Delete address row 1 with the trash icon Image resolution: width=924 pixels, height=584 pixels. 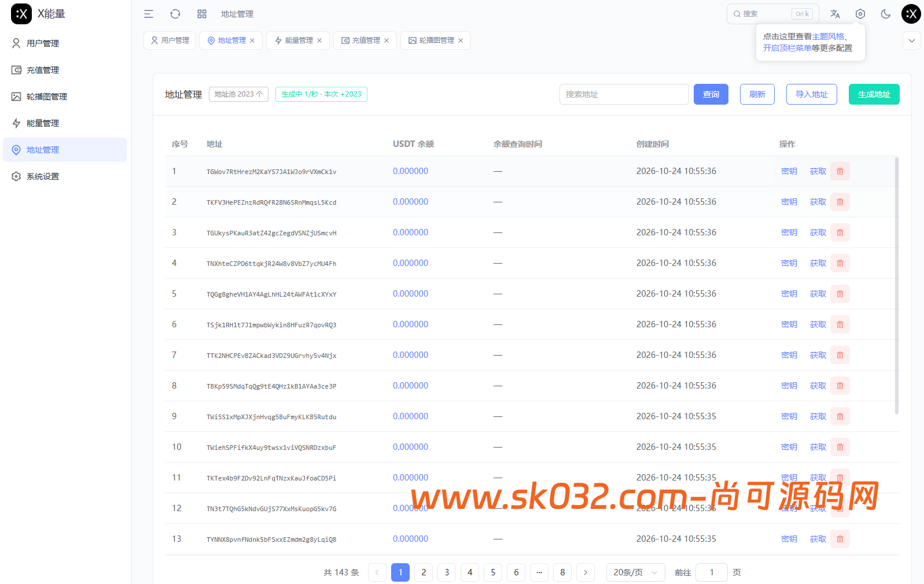(840, 171)
